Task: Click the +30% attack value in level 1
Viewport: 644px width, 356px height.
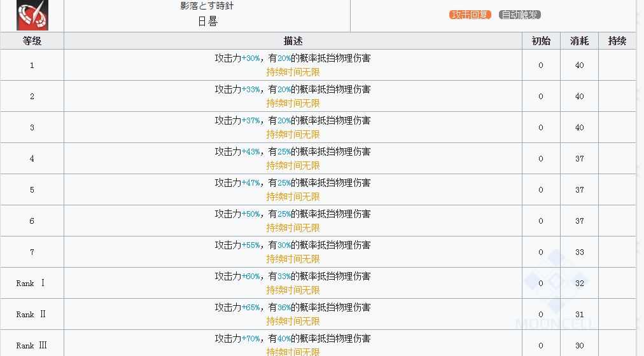Action: tap(251, 58)
